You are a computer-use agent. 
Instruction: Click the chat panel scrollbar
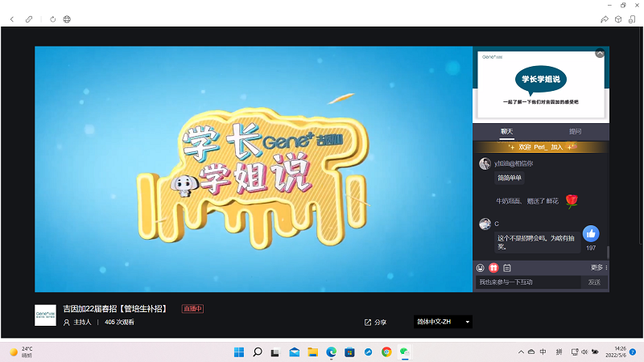pyautogui.click(x=608, y=252)
